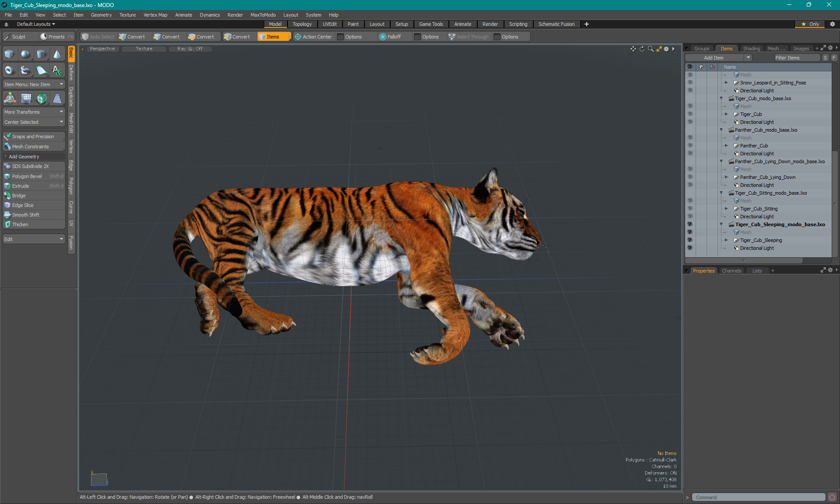Select the spiral Tube tool icon

[x=25, y=70]
